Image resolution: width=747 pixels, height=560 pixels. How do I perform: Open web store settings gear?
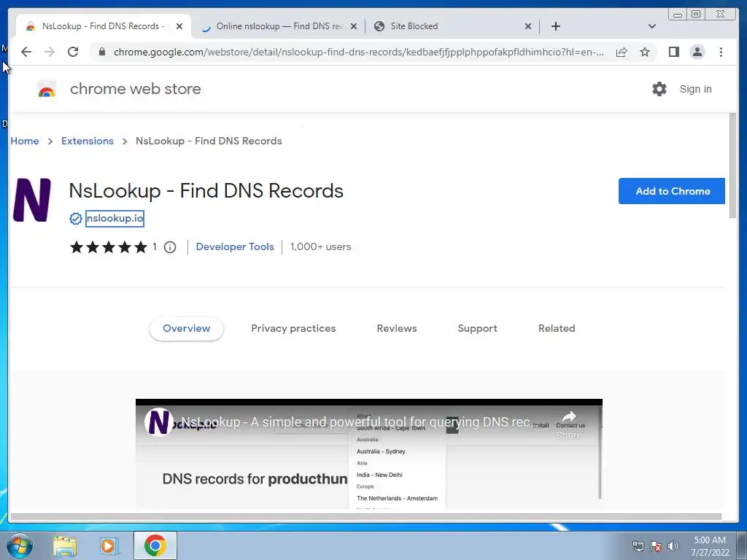coord(659,89)
